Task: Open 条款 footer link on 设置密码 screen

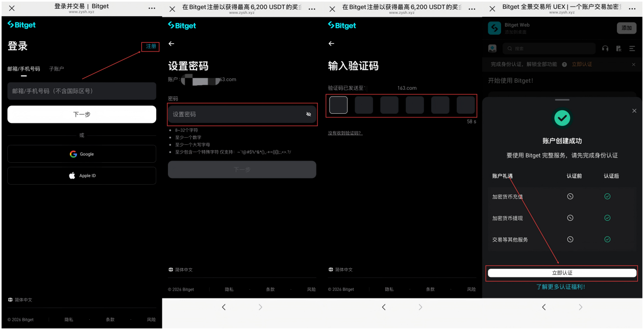Action: 270,289
